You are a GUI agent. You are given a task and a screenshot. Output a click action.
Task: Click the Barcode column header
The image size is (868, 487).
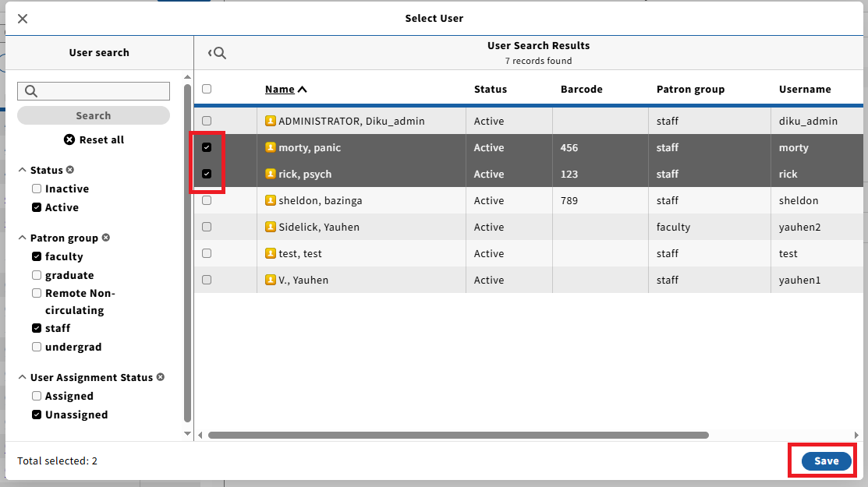tap(581, 90)
